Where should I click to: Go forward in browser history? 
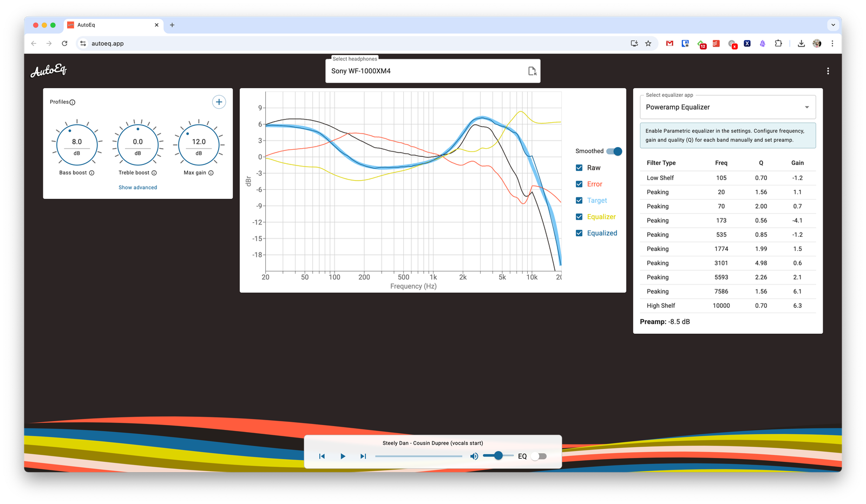49,43
